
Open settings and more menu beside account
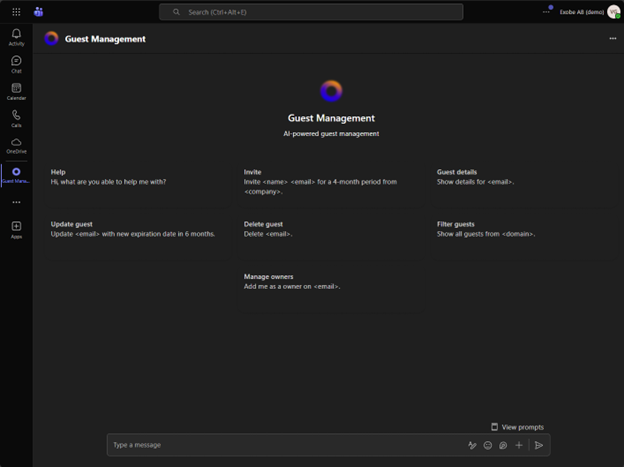pos(546,12)
